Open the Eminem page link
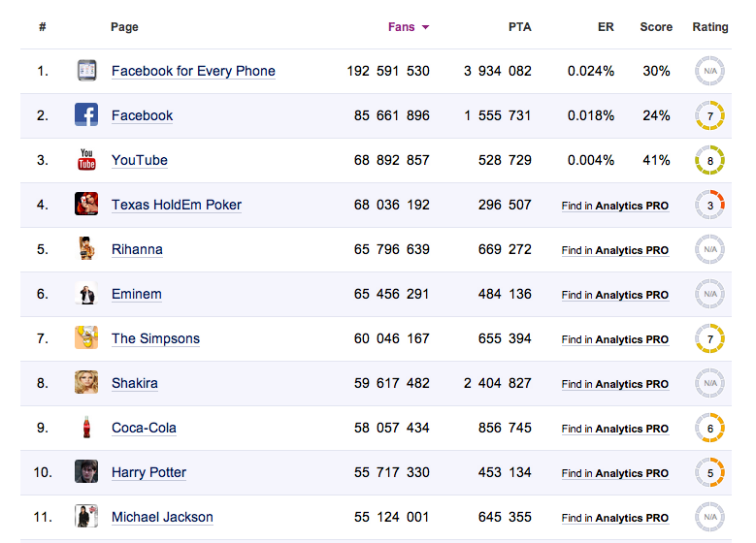Image resolution: width=756 pixels, height=543 pixels. click(136, 294)
